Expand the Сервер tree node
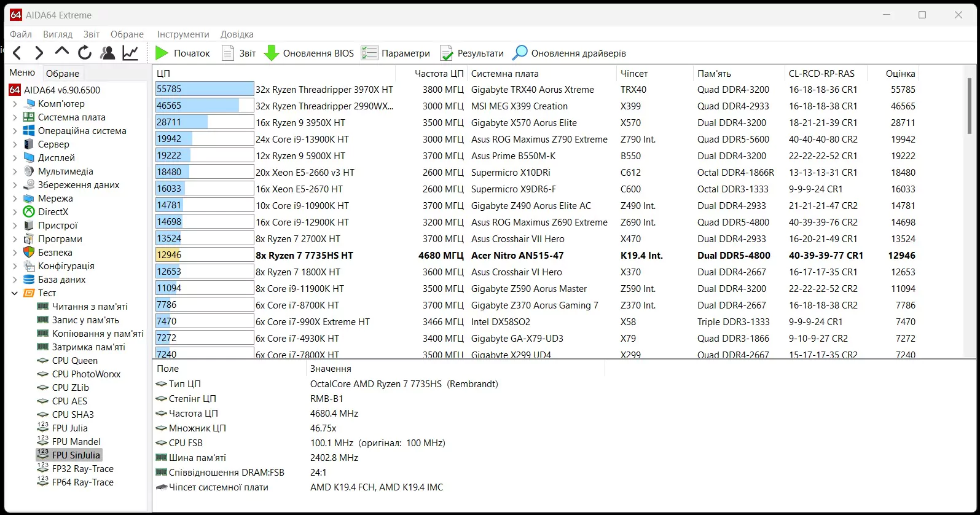The image size is (980, 515). (15, 144)
